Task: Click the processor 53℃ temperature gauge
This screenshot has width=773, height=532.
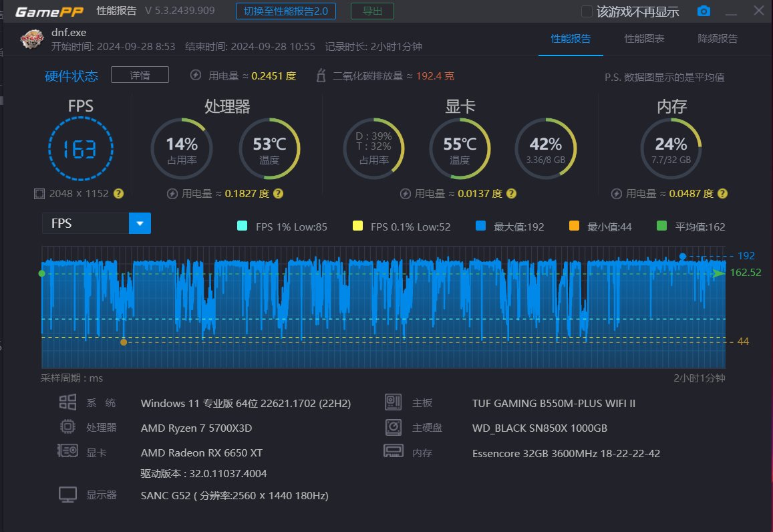Action: 270,148
